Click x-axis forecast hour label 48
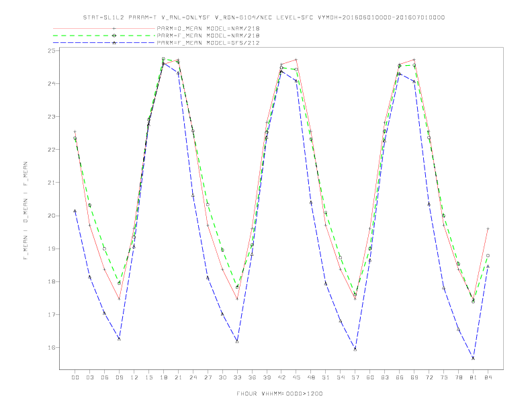This screenshot has width=532, height=411. [311, 377]
